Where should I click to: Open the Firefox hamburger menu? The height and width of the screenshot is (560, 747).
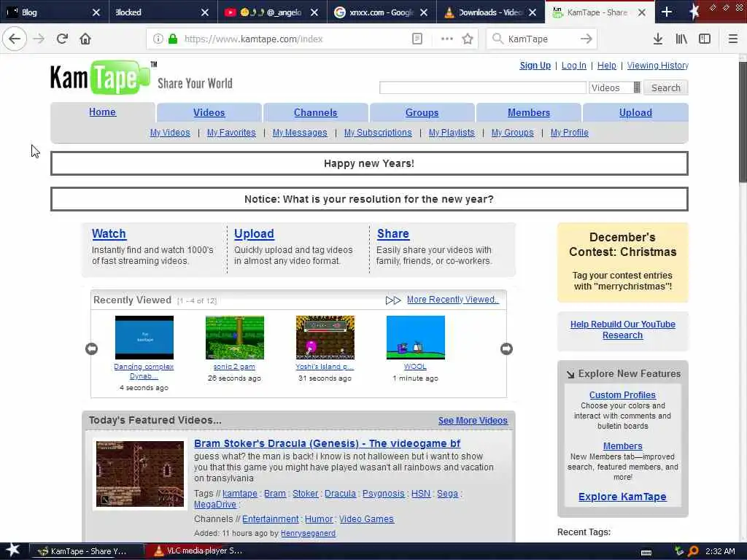[x=733, y=39]
